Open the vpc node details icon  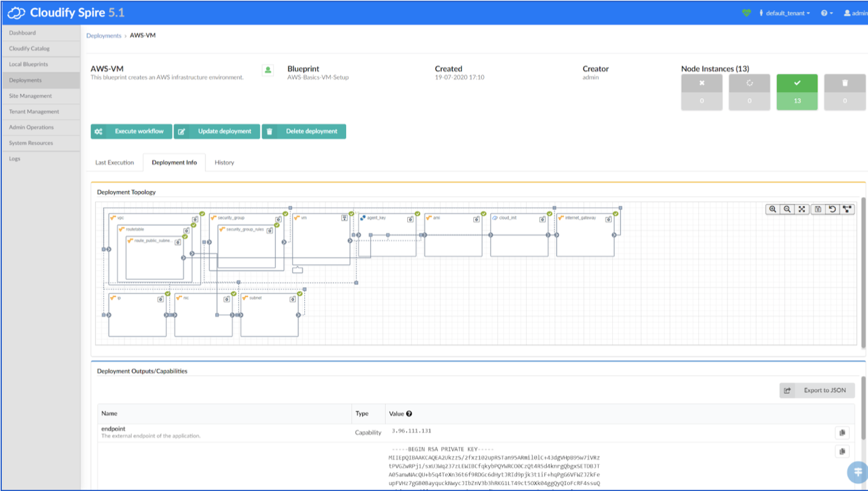pyautogui.click(x=196, y=219)
